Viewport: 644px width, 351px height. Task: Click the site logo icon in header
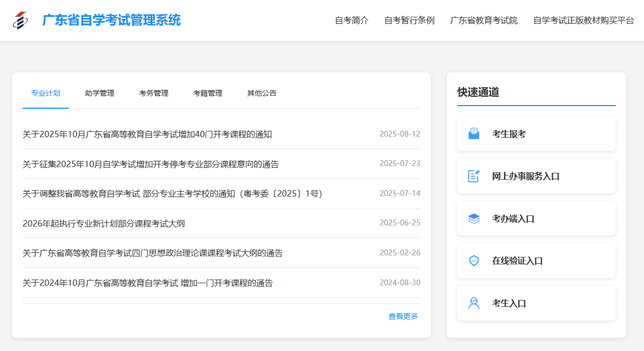tap(20, 20)
